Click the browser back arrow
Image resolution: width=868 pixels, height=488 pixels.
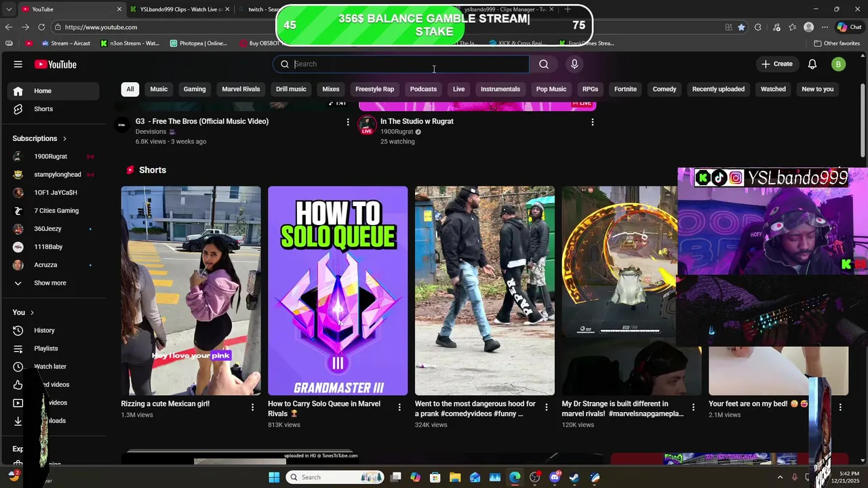[9, 27]
